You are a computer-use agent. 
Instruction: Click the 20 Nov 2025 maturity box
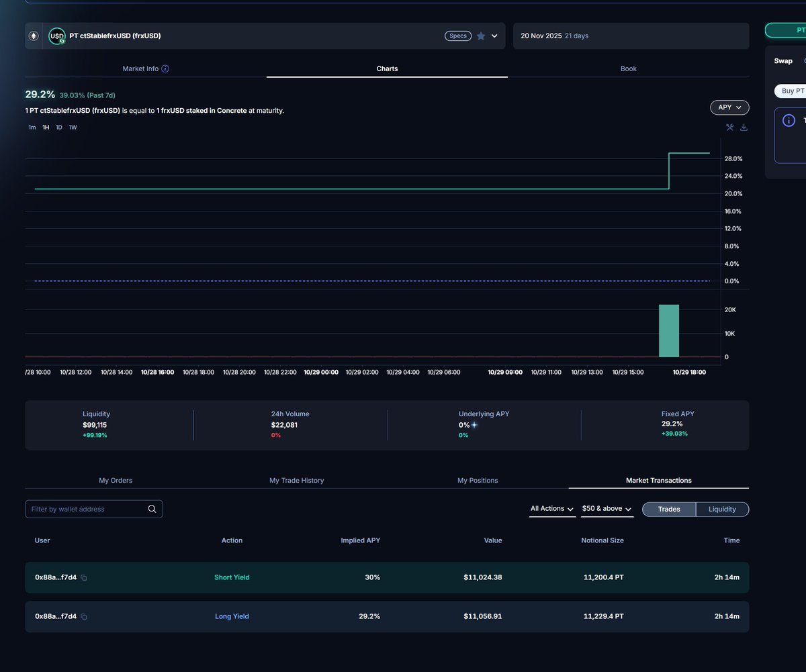point(631,36)
